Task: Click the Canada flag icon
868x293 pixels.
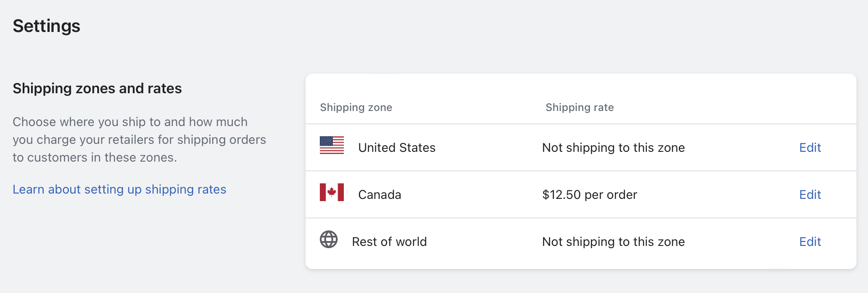Action: click(332, 192)
